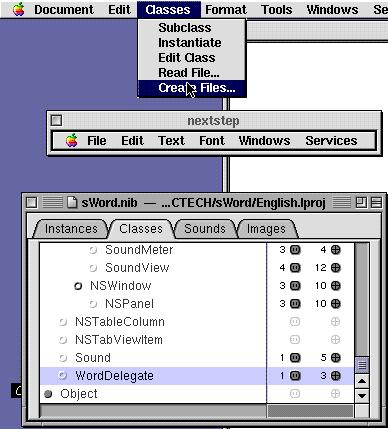
Task: Click the outlets icon for NSWindow
Action: pyautogui.click(x=295, y=286)
